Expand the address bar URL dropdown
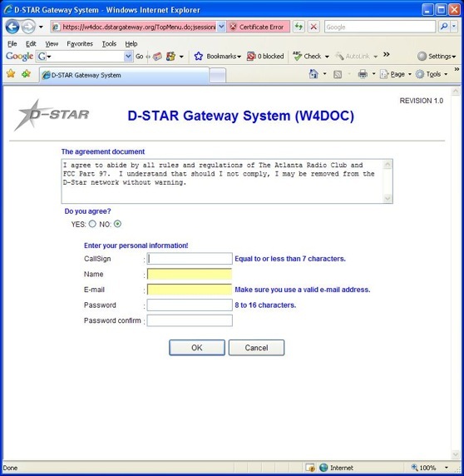The height and width of the screenshot is (476, 464). 221,27
